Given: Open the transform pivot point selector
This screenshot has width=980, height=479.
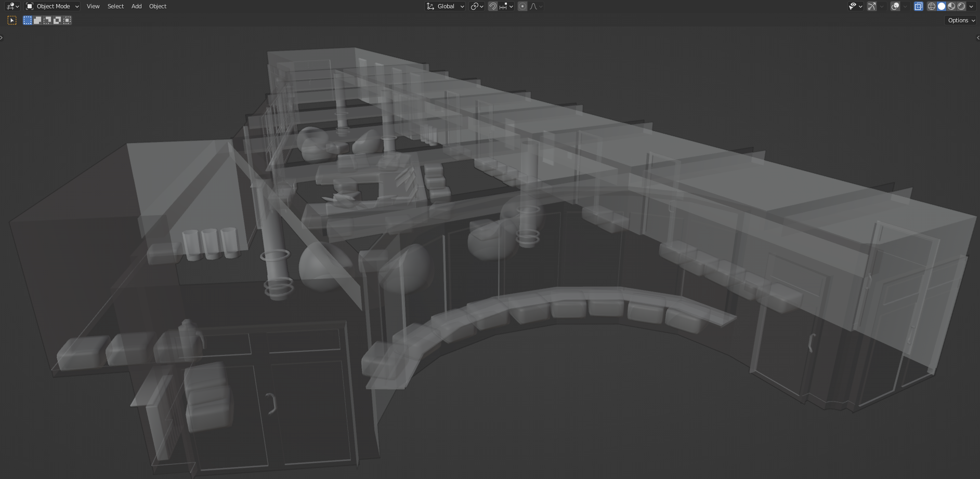Looking at the screenshot, I should click(477, 6).
